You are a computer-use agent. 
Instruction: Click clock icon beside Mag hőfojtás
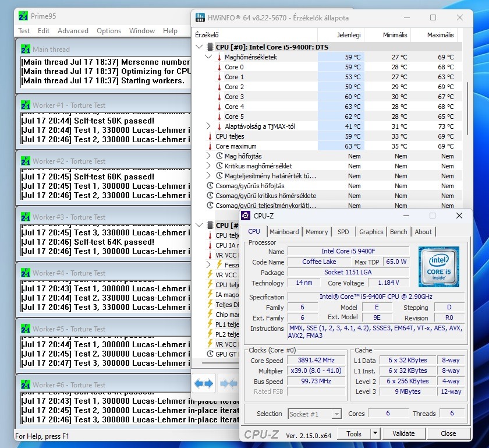pos(219,156)
